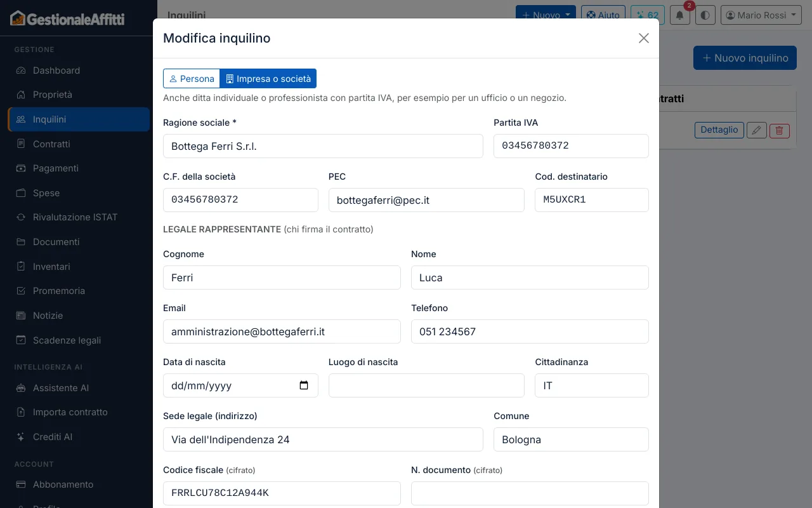Open Inquilini section in sidebar
Viewport: 812px width, 508px height.
(x=79, y=119)
